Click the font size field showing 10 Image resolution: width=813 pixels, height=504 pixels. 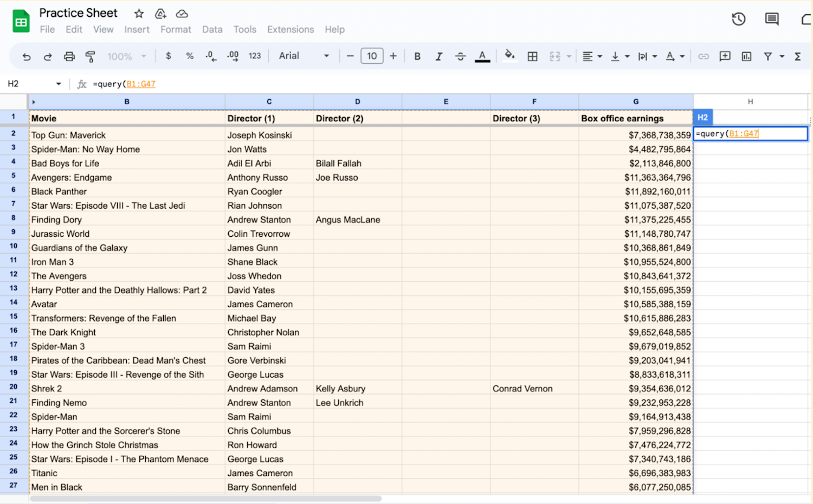372,56
